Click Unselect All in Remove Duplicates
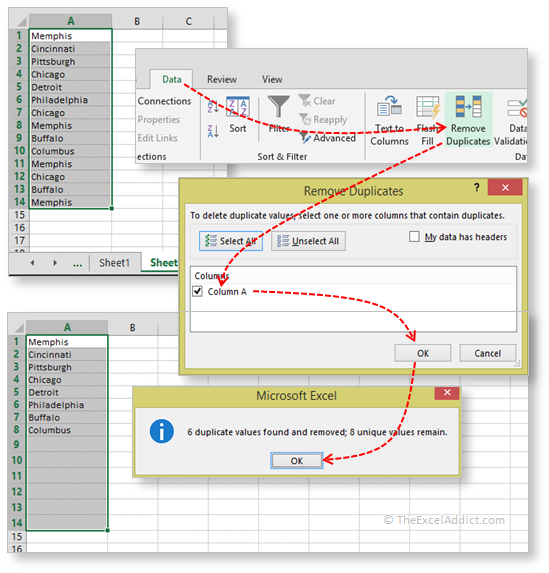The image size is (549, 573). pyautogui.click(x=308, y=241)
